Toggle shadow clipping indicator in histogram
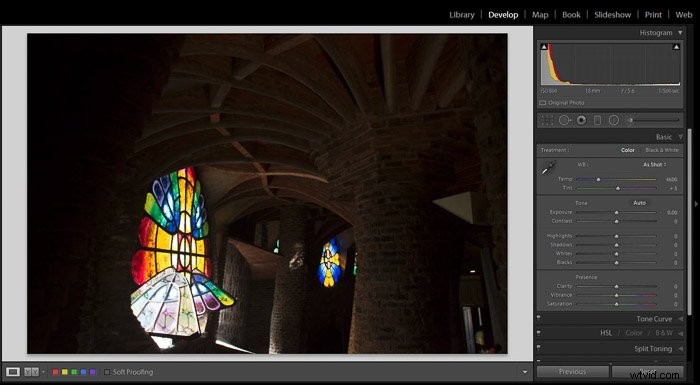The width and height of the screenshot is (700, 385). 544,46
